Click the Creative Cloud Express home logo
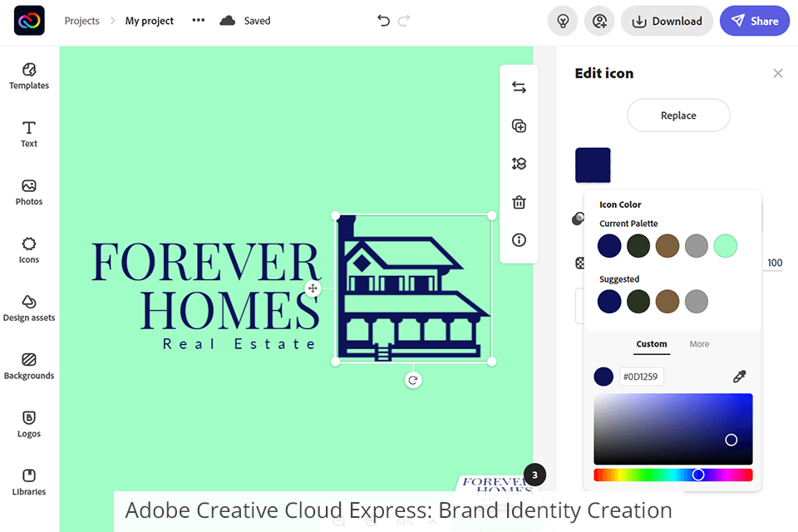This screenshot has width=798, height=532. click(x=29, y=20)
